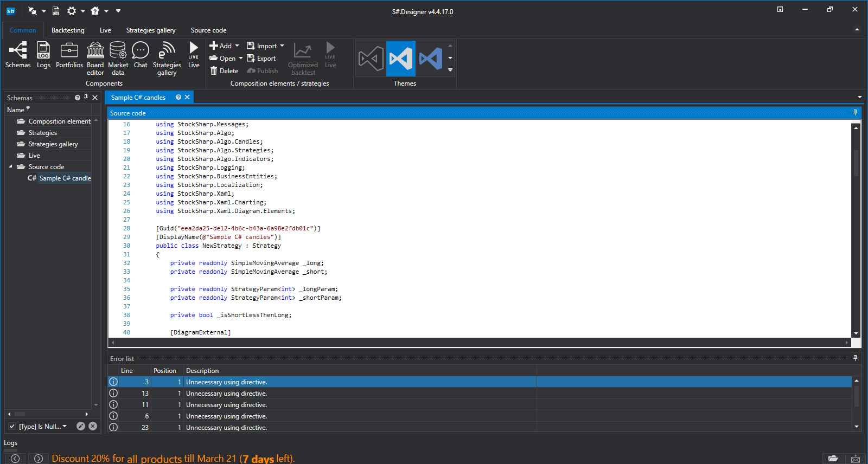The height and width of the screenshot is (464, 868).
Task: Open the Chat component
Action: click(141, 55)
